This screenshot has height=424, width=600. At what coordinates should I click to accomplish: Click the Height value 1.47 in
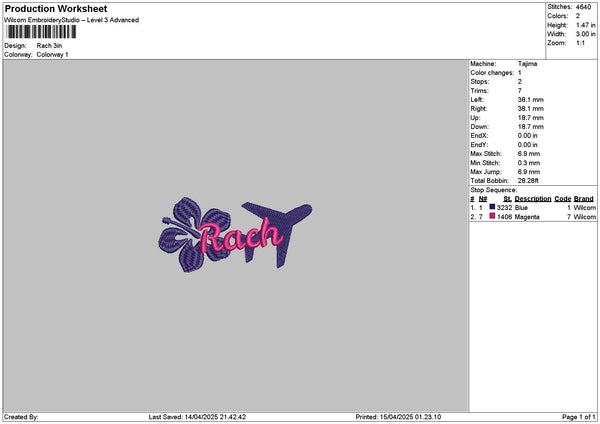585,25
